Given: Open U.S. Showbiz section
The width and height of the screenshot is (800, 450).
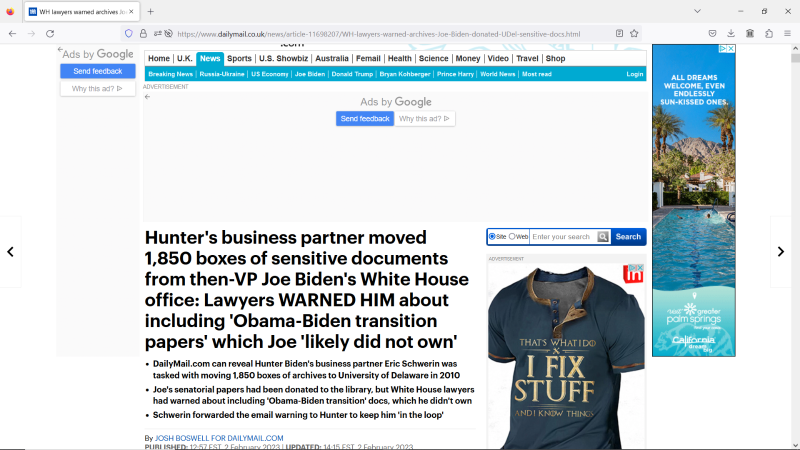Looking at the screenshot, I should coord(284,59).
